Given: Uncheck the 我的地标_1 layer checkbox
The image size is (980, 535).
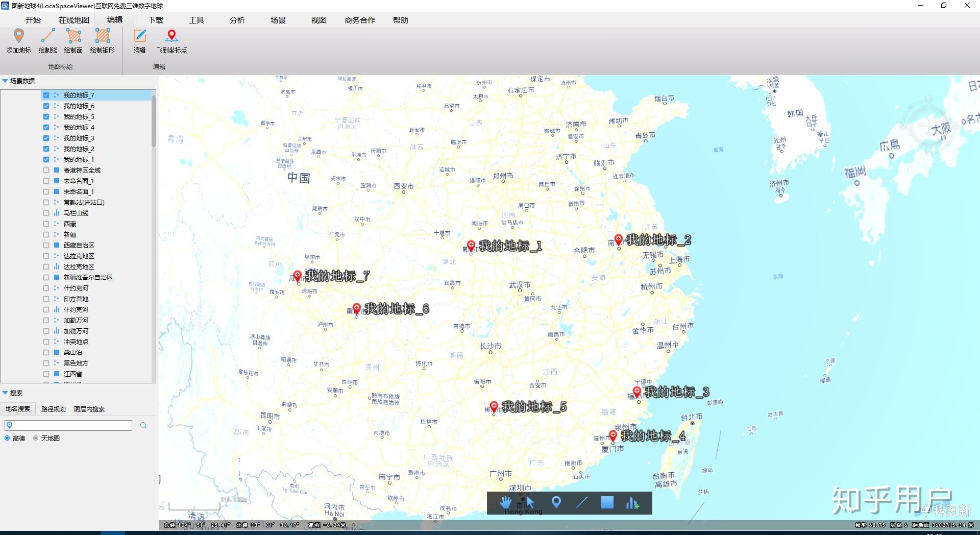Looking at the screenshot, I should pyautogui.click(x=46, y=159).
